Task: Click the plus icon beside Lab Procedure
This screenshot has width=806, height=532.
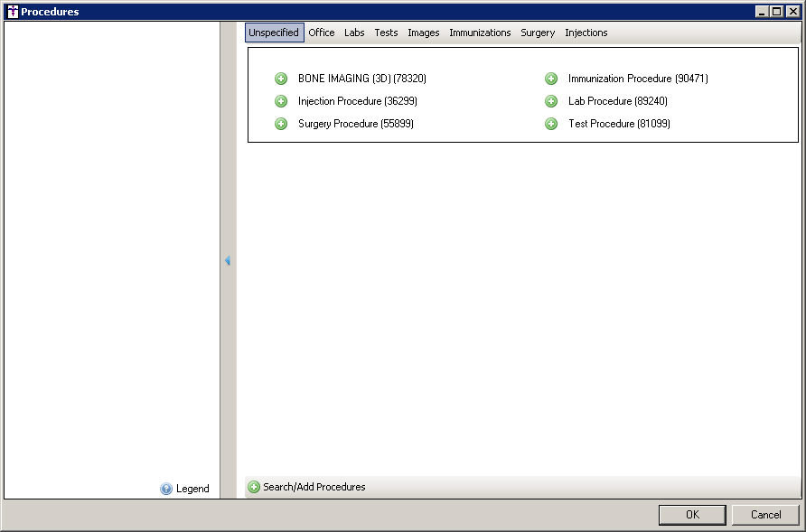Action: tap(551, 101)
